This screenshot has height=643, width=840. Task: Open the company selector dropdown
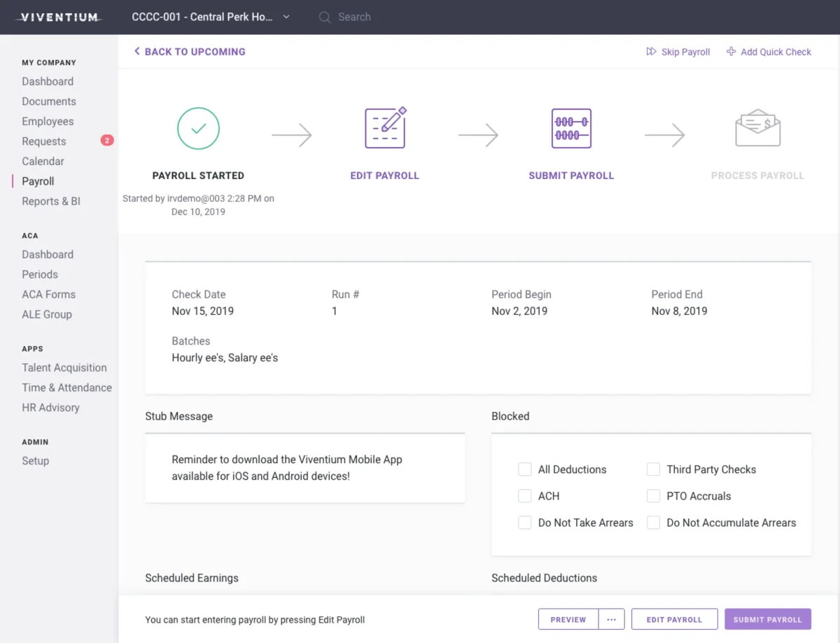(286, 17)
